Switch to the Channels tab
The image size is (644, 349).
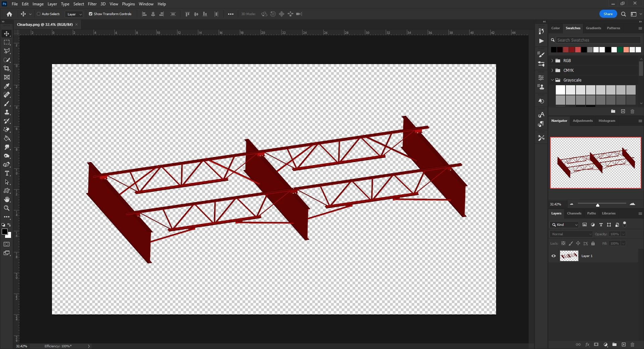click(574, 213)
